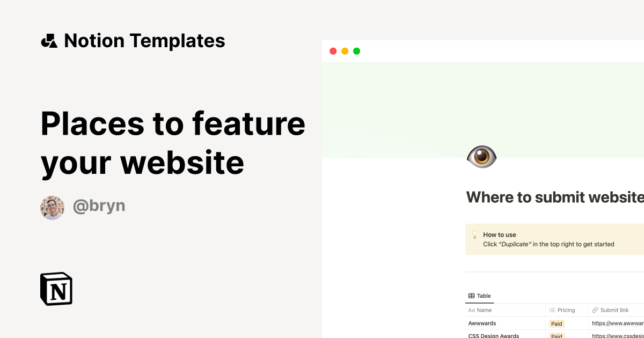644x338 pixels.
Task: Select the Paid tag on Awwwards row
Action: click(557, 324)
